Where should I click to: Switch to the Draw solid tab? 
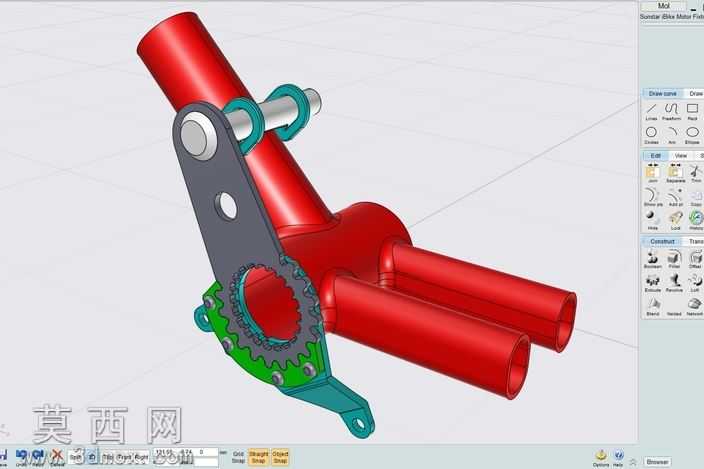pyautogui.click(x=696, y=93)
